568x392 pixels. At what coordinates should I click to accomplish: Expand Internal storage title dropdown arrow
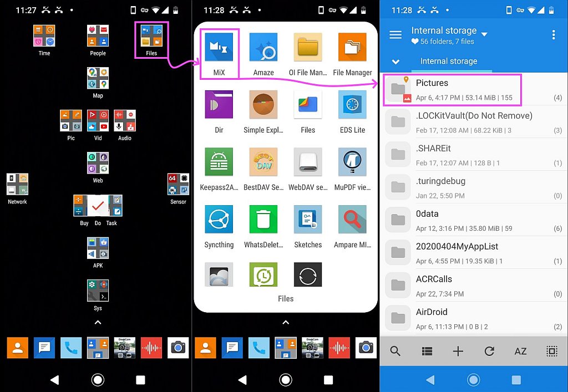pos(484,34)
